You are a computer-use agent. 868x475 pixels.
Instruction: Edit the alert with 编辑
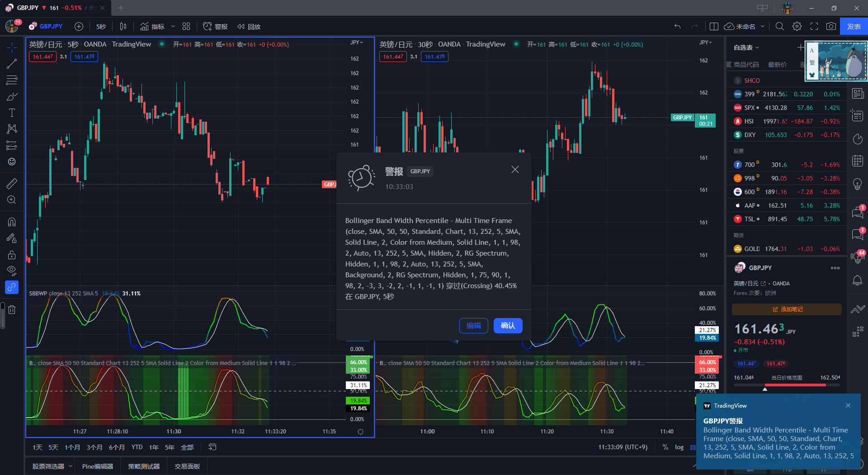point(473,325)
